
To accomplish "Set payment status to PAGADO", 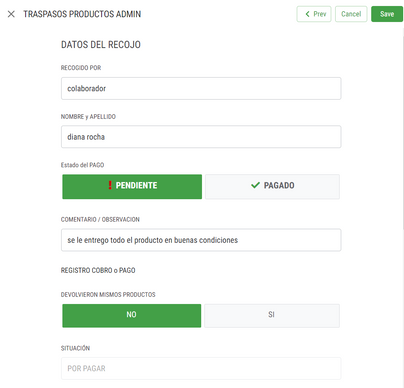I will pos(272,187).
